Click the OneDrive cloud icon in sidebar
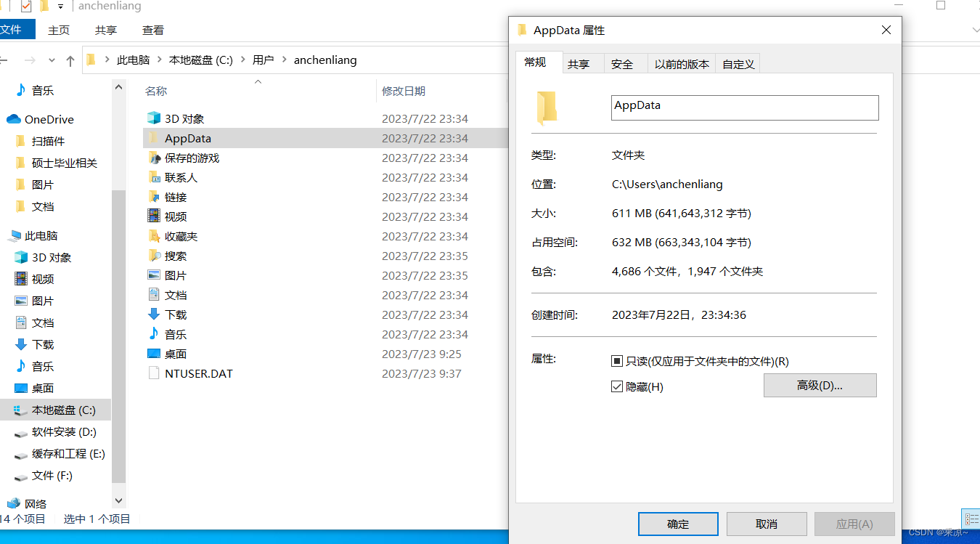 (x=13, y=119)
